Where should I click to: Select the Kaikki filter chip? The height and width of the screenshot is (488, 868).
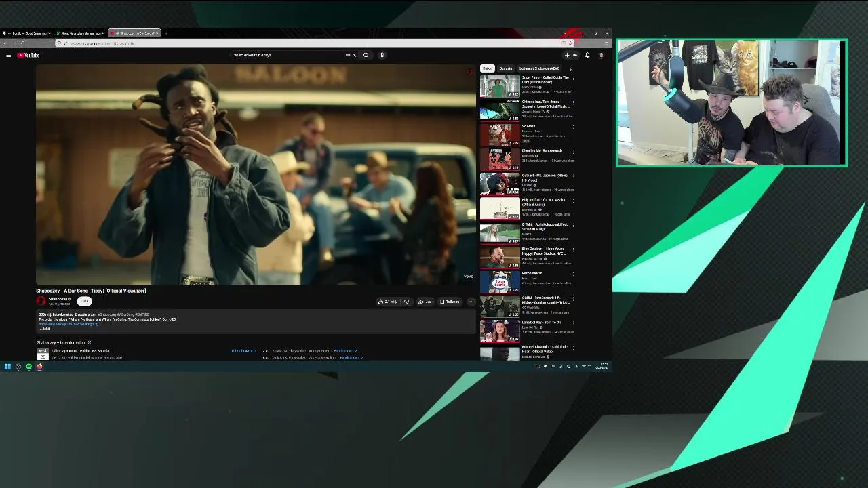tap(487, 68)
